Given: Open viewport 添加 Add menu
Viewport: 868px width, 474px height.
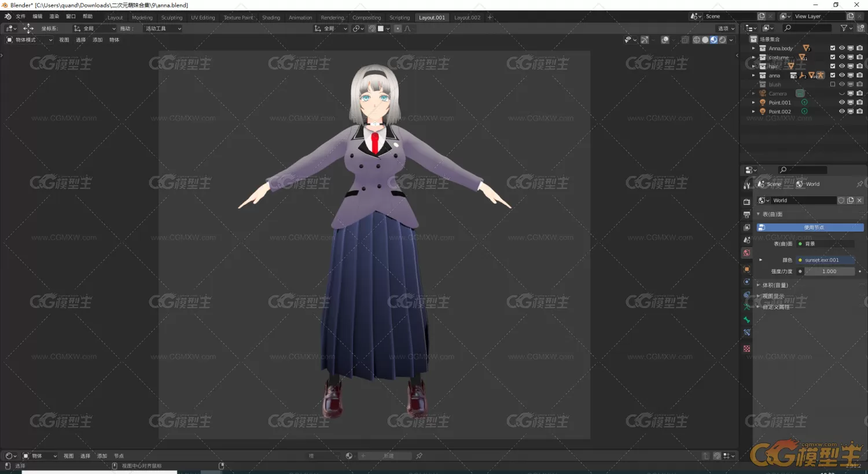Looking at the screenshot, I should [x=97, y=40].
